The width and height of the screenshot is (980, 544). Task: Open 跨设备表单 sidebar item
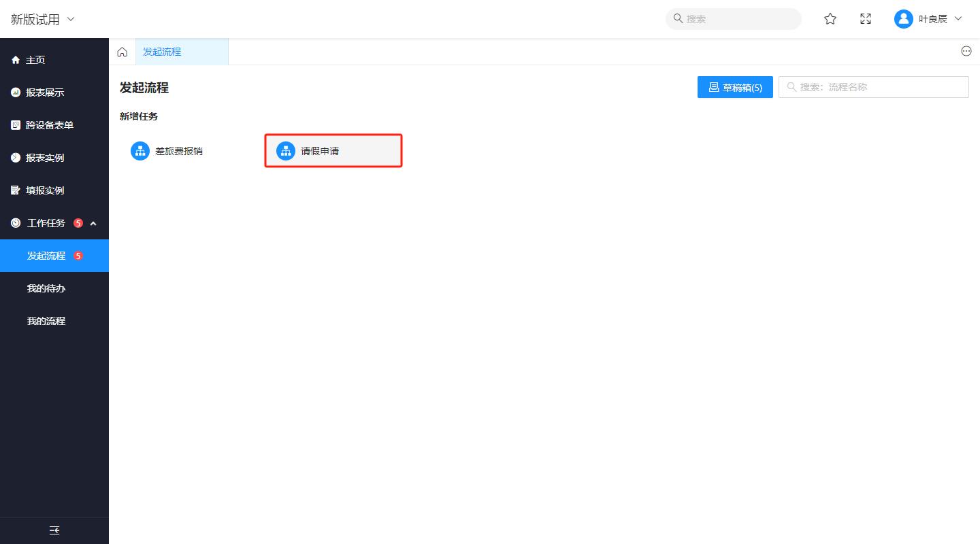(x=50, y=125)
